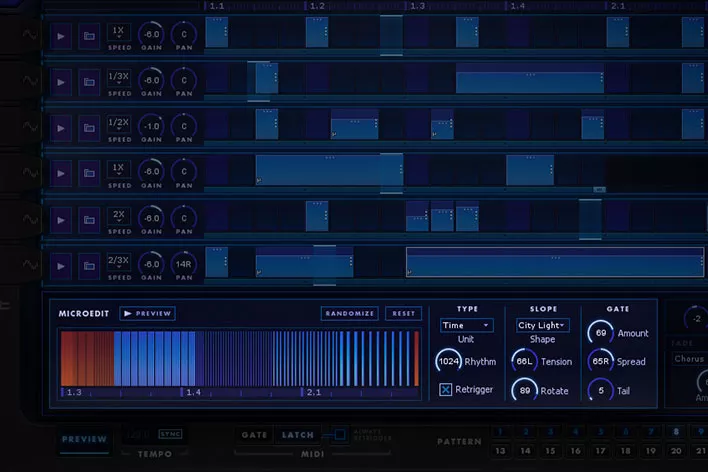The width and height of the screenshot is (708, 472).
Task: Open folder browser on the last track
Action: coord(90,265)
